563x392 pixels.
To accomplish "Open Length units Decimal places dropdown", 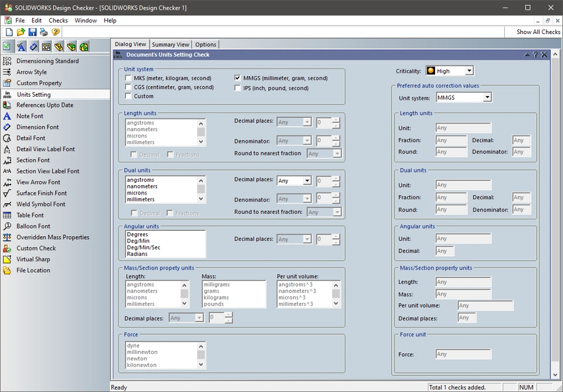I will (307, 122).
